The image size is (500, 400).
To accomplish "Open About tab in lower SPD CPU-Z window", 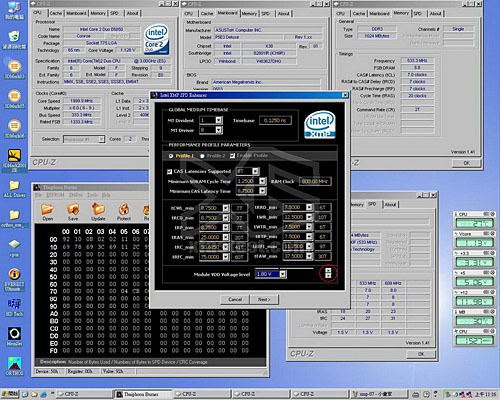I will (390, 205).
